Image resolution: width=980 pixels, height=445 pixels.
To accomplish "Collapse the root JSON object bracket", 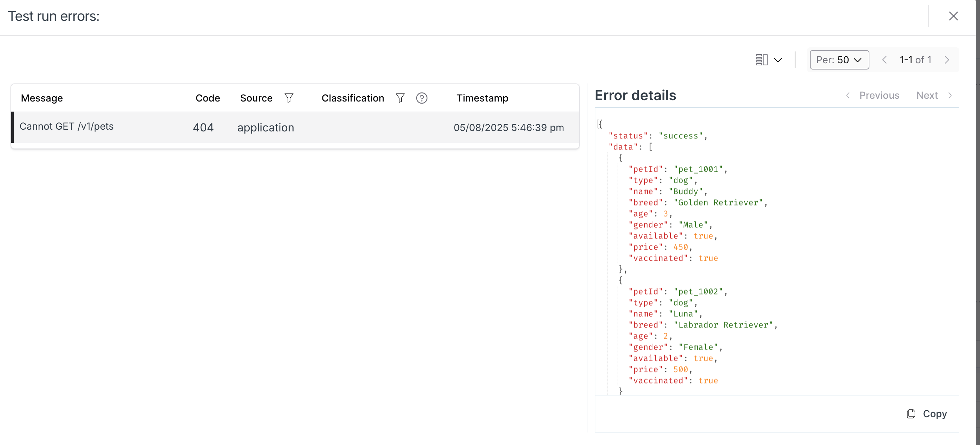I will (600, 124).
